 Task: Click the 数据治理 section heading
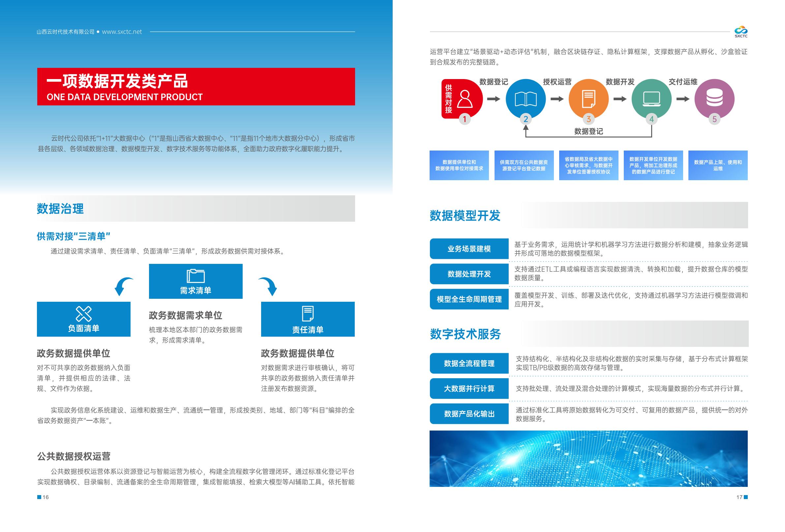coord(60,209)
